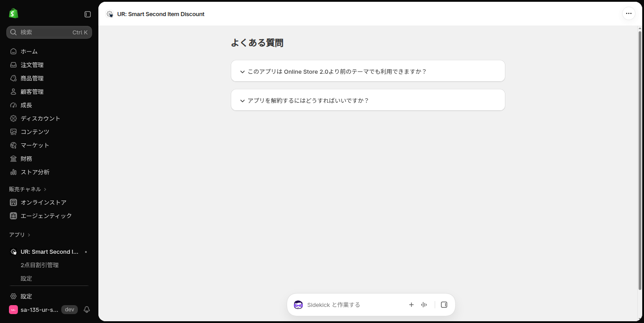Click the 商品管理 tag icon
Image resolution: width=644 pixels, height=323 pixels.
coord(13,78)
